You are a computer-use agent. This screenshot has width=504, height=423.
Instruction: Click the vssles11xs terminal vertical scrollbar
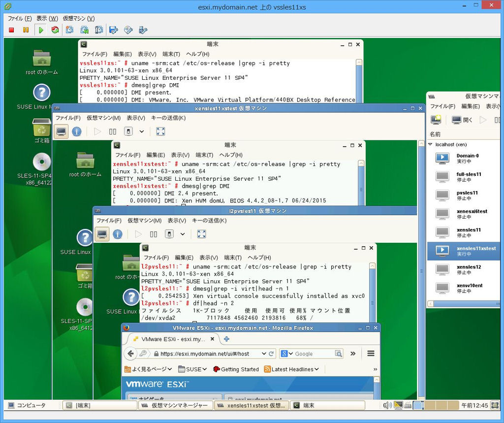coord(359,81)
